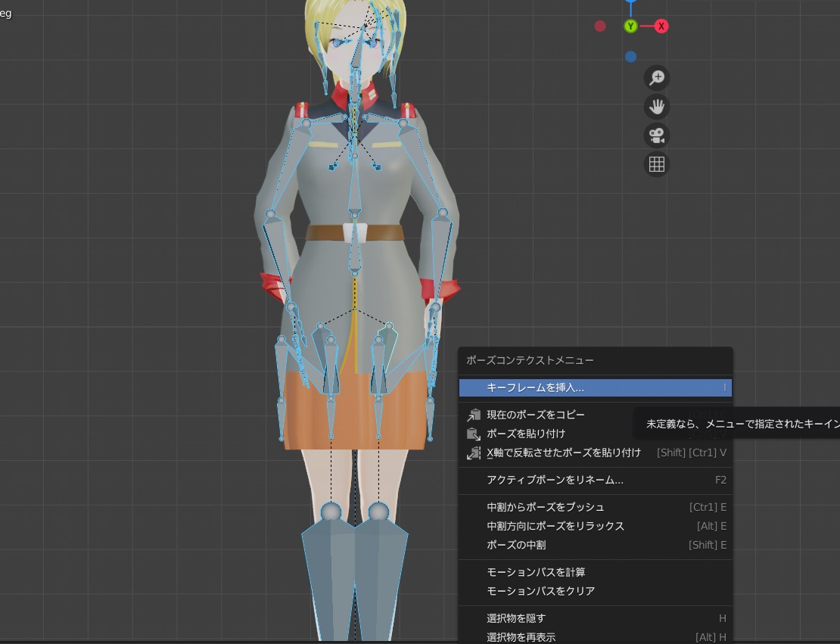
Task: Choose 選択物を隠す
Action: click(595, 618)
